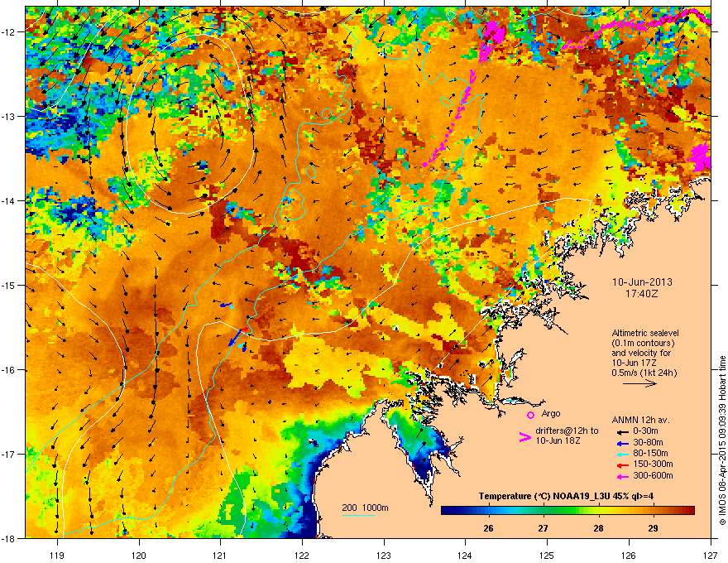
Task: Click the '150-300m' depth label
Action: tap(653, 464)
